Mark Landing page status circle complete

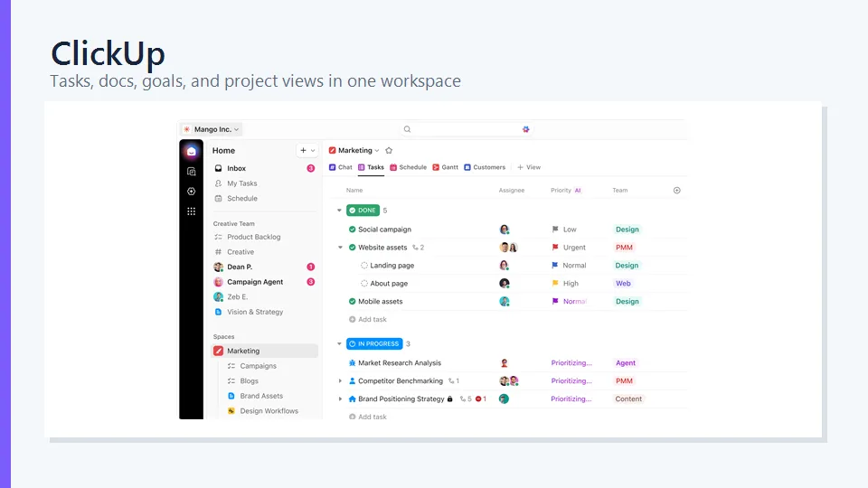tap(364, 266)
